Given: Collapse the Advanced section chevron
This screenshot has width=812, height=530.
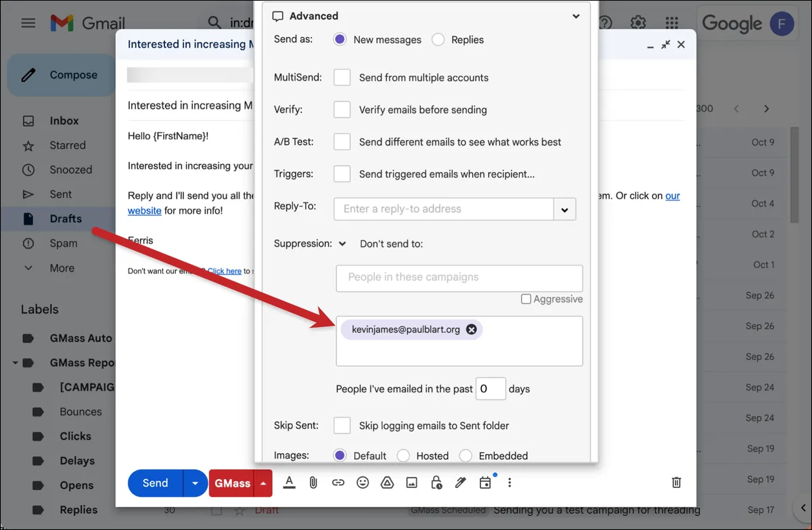Looking at the screenshot, I should point(576,16).
